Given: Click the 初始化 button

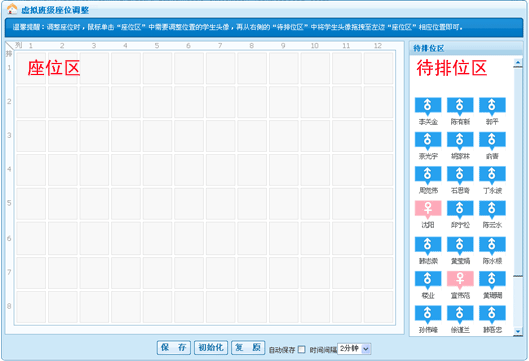Looking at the screenshot, I should pos(211,348).
